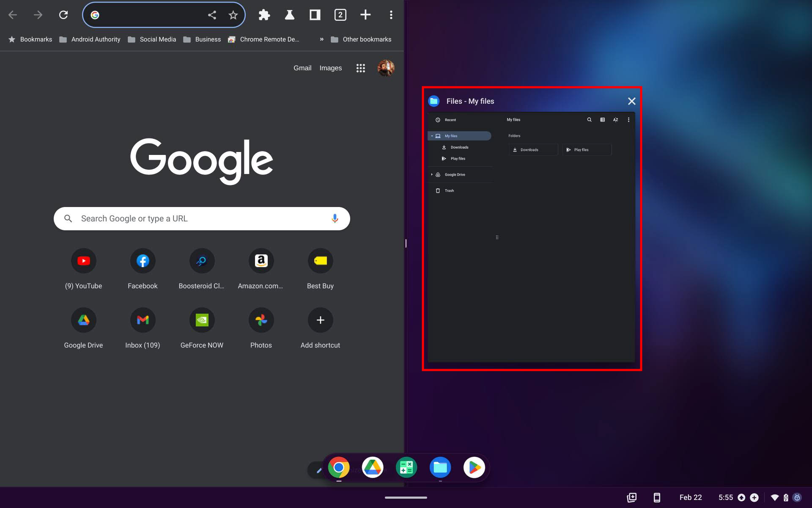Viewport: 812px width, 508px height.
Task: Click the Gmail link
Action: [x=302, y=68]
